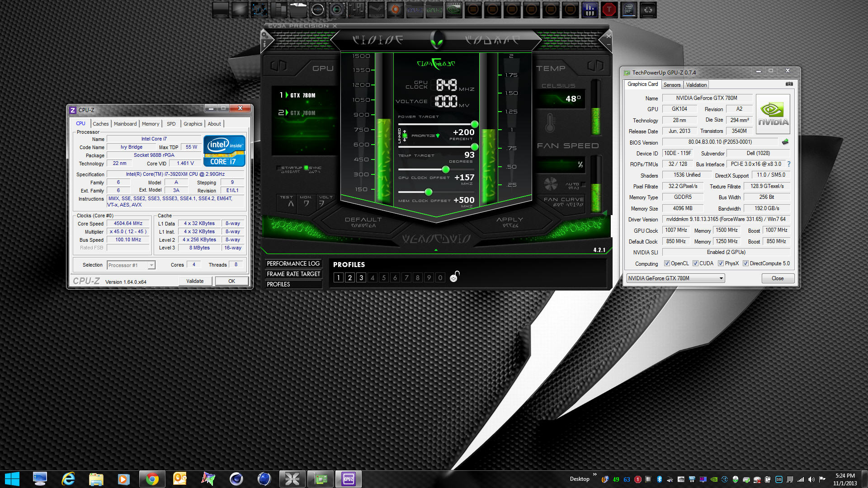Viewport: 868px width, 488px height.
Task: Open the Performance Log section
Action: point(293,263)
